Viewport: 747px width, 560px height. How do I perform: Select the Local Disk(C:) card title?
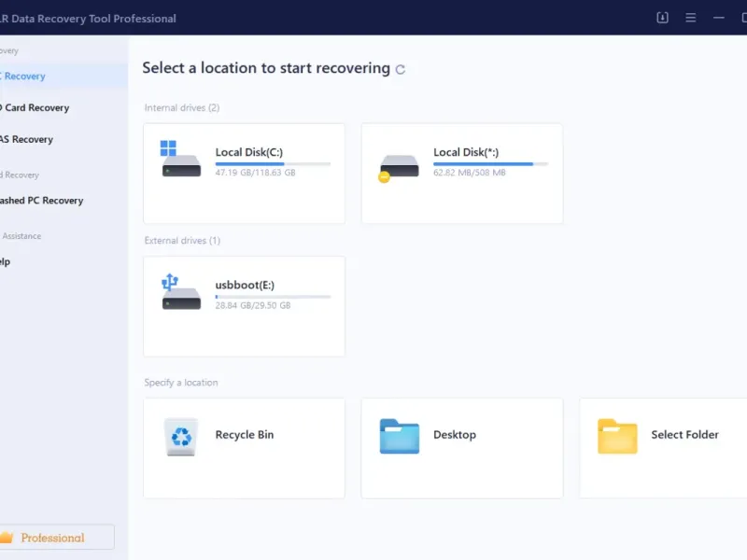[248, 152]
